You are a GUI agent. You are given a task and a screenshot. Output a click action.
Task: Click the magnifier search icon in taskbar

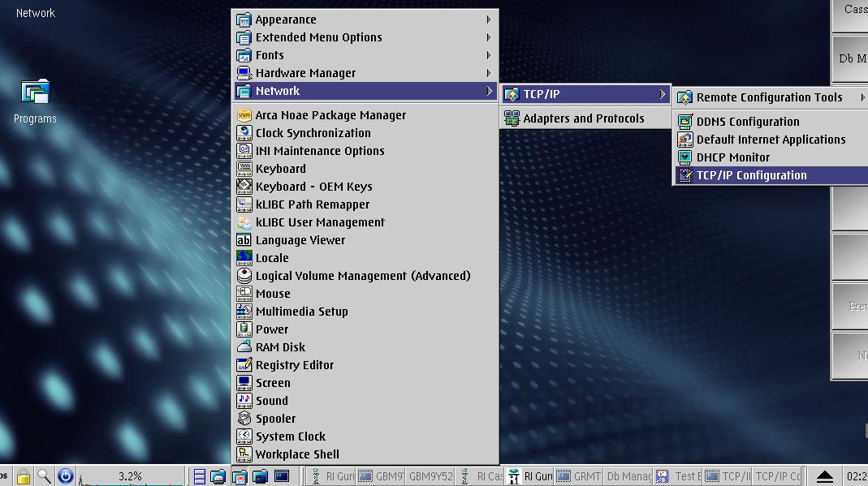[45, 476]
